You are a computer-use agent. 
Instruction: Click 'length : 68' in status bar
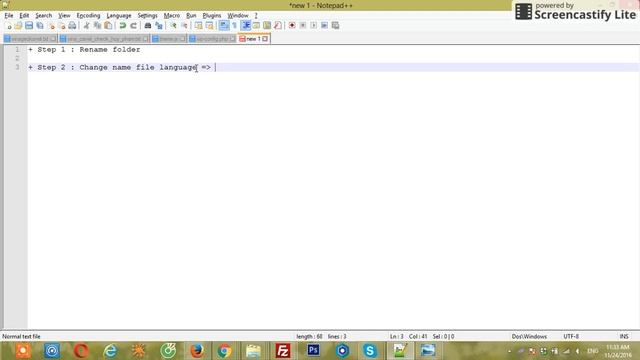309,336
